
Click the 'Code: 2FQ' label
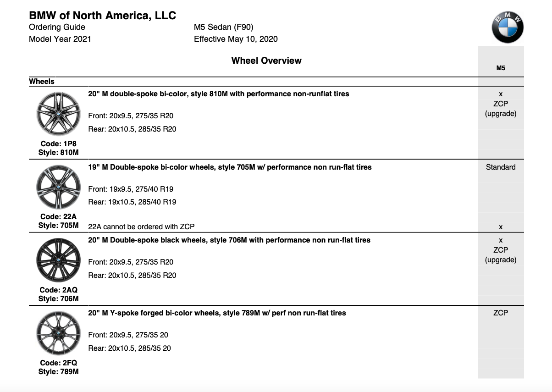[58, 363]
